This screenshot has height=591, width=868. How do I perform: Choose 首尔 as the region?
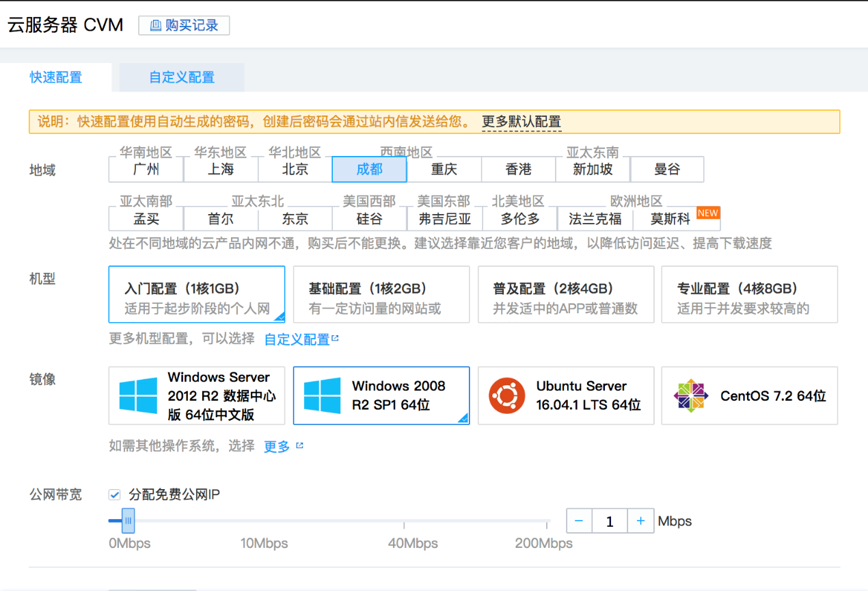click(x=221, y=219)
